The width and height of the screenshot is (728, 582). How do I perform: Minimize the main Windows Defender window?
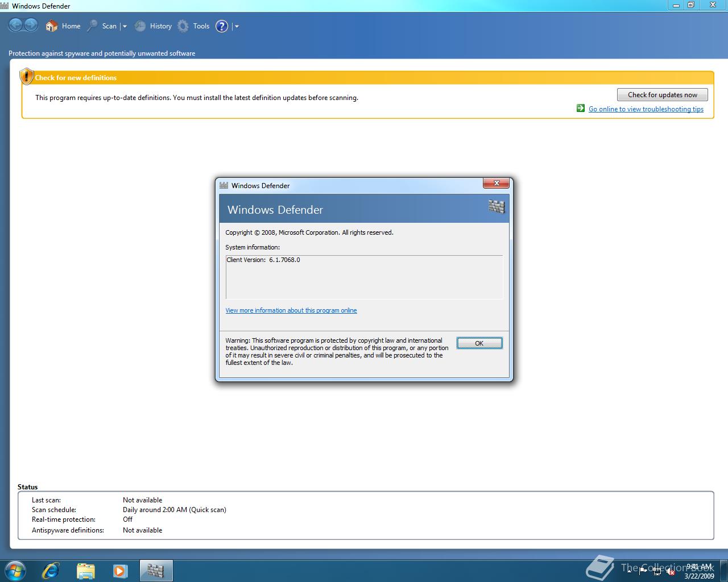pos(676,5)
